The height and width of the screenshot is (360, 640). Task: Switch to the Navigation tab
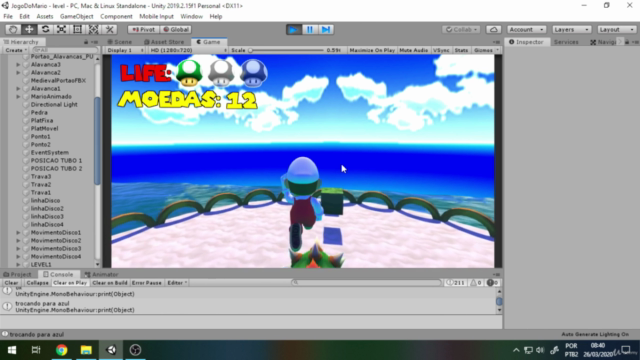[x=603, y=42]
